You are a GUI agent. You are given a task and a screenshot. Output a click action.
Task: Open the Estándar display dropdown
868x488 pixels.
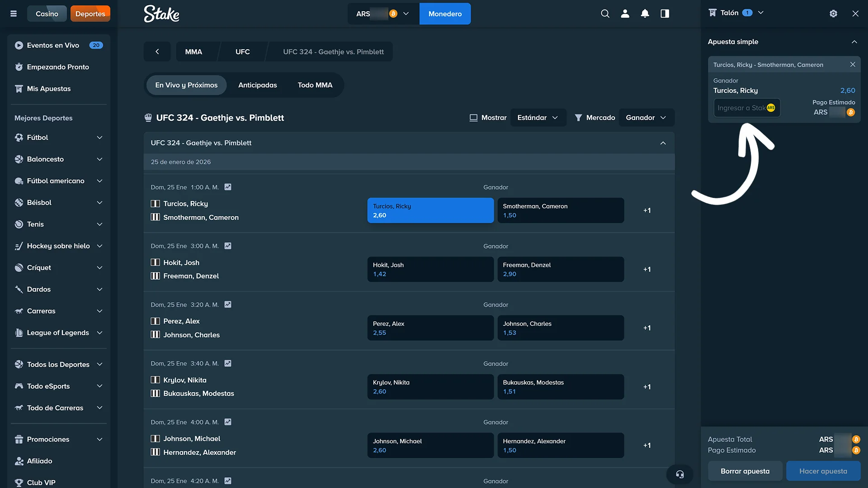tap(538, 117)
